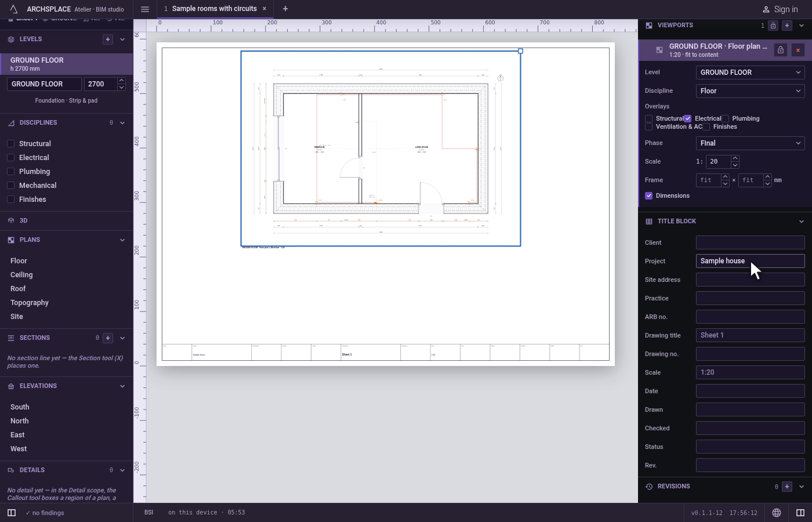Open the Topography plan
812x522 pixels.
tap(30, 303)
